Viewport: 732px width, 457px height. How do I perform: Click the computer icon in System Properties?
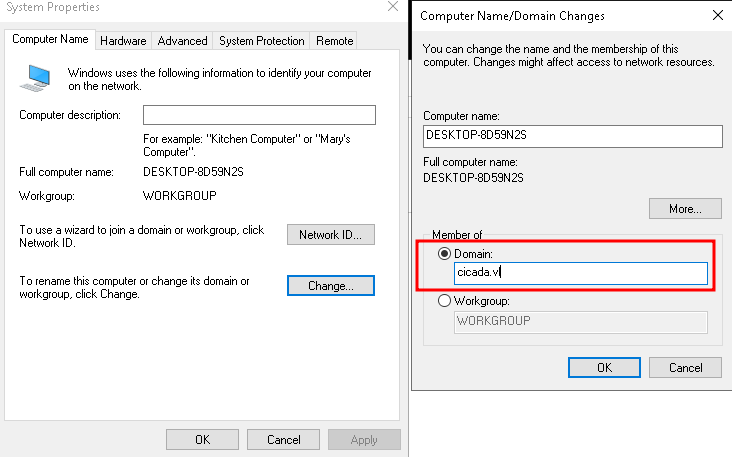pos(39,76)
